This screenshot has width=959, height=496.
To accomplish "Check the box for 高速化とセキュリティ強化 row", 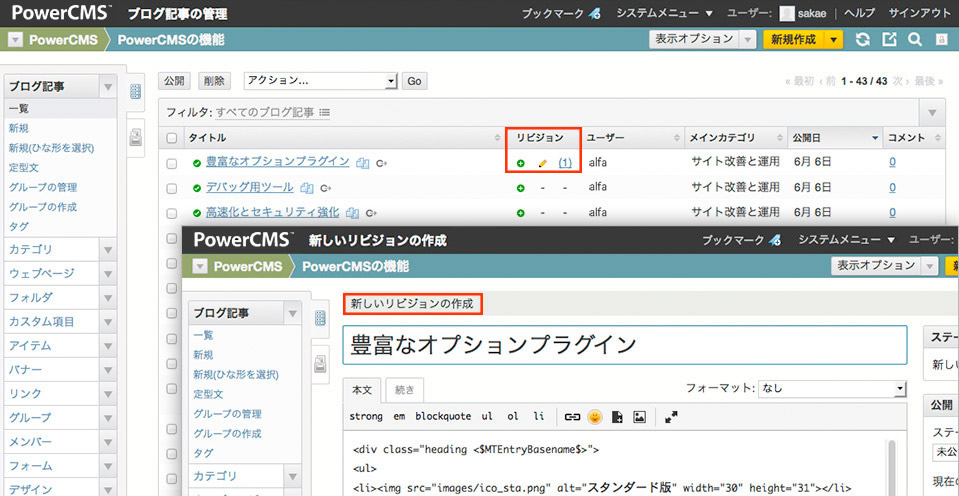I will pos(172,213).
